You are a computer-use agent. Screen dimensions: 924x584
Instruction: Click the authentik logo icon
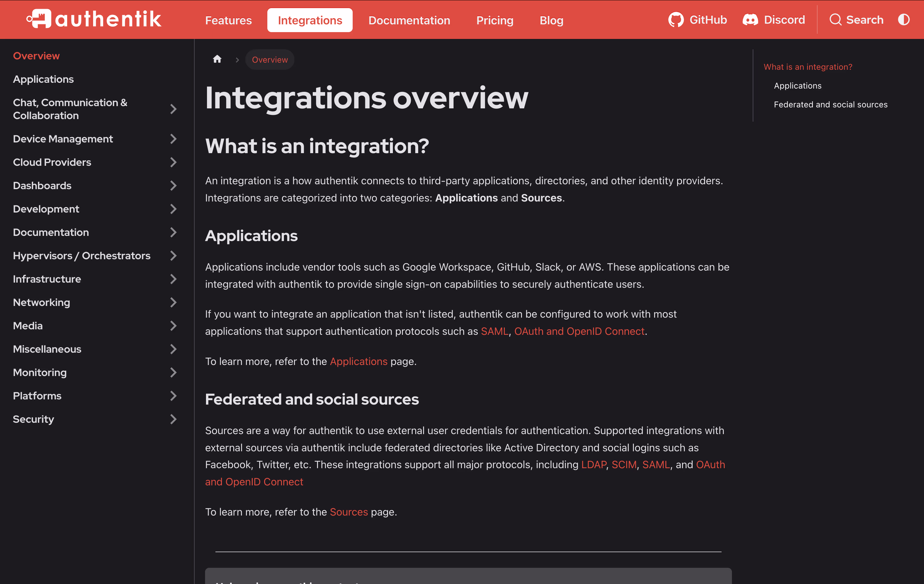39,19
